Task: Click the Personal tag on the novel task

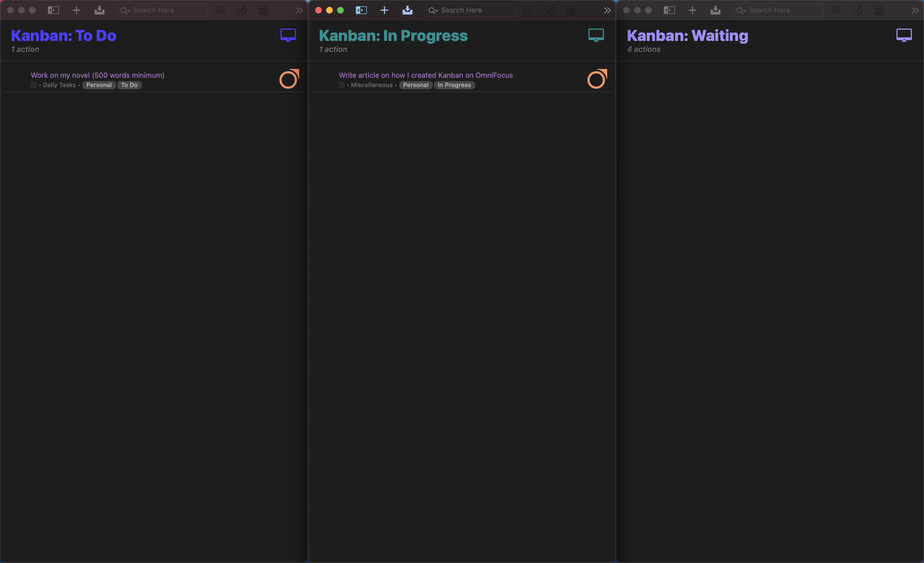Action: pyautogui.click(x=99, y=85)
